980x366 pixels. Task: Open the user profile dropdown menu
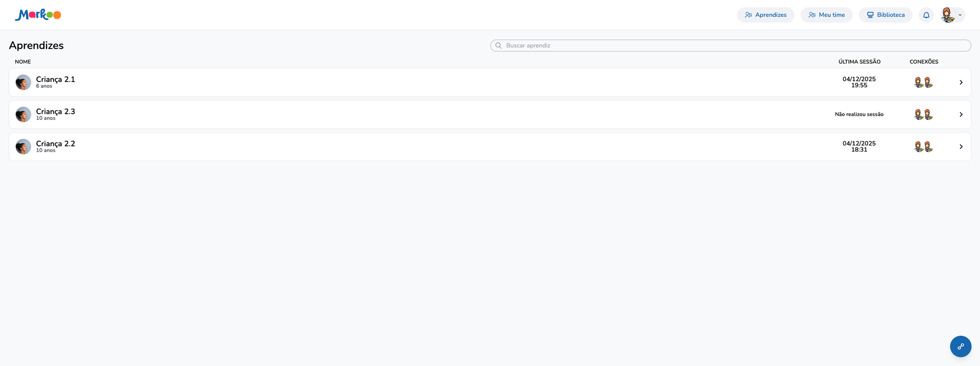(952, 15)
